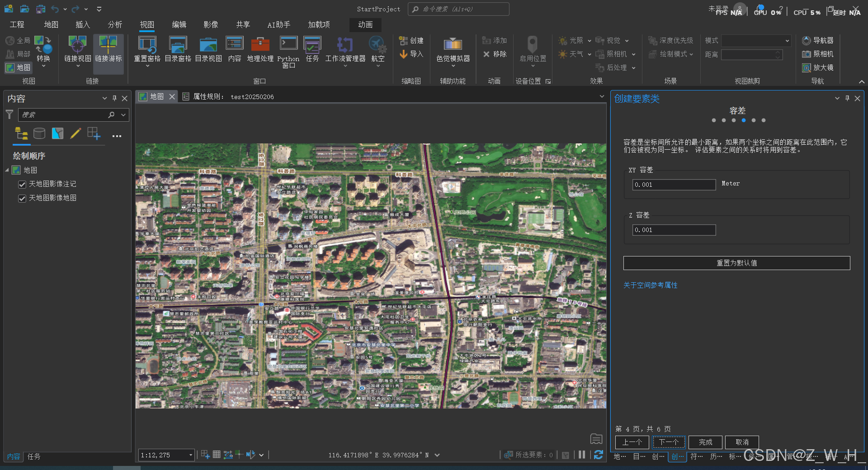
Task: Click the XY 容差 input field
Action: (x=674, y=185)
